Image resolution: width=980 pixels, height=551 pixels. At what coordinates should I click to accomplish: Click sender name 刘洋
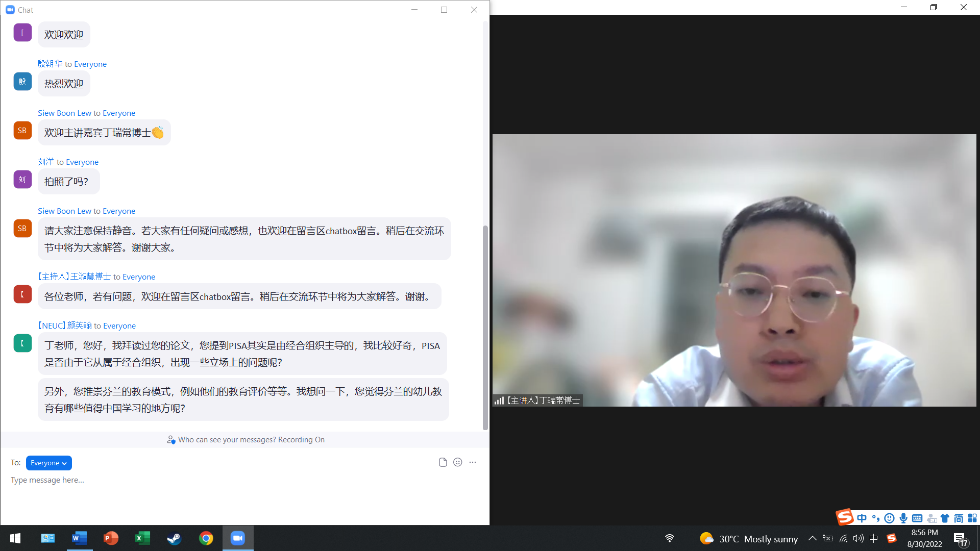pos(46,162)
